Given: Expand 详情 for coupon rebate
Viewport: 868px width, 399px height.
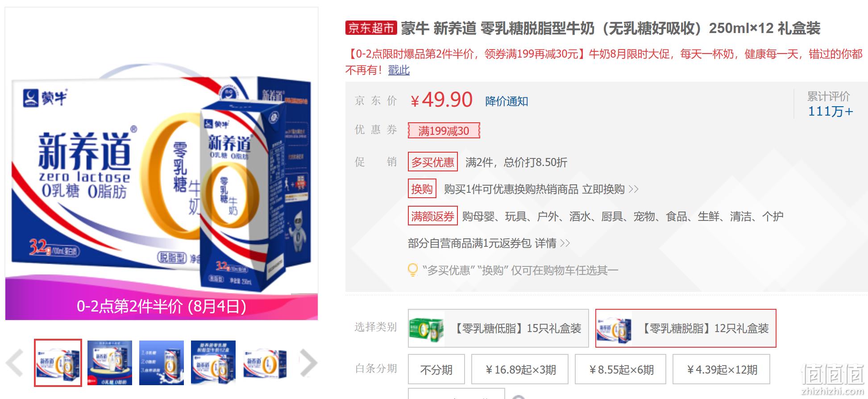Looking at the screenshot, I should tap(552, 243).
